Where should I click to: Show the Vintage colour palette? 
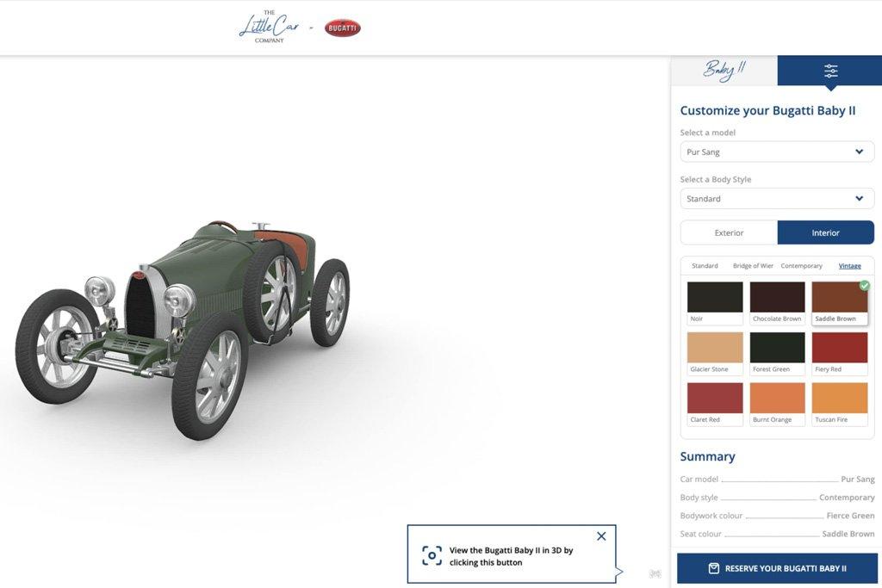[x=849, y=266]
